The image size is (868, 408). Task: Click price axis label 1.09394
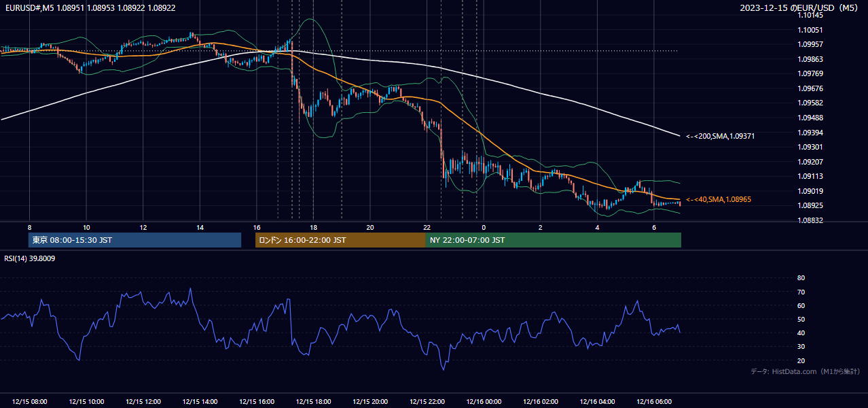(x=810, y=133)
